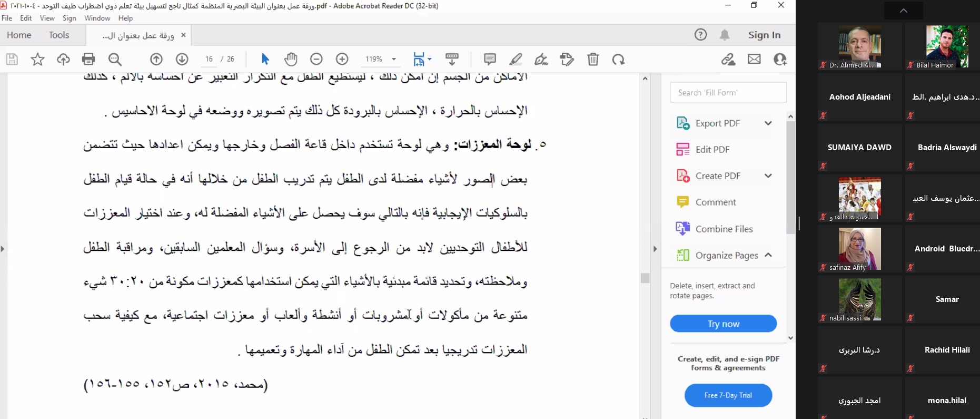Print the document with printer icon
Screen dimensions: 980x419
[88, 59]
